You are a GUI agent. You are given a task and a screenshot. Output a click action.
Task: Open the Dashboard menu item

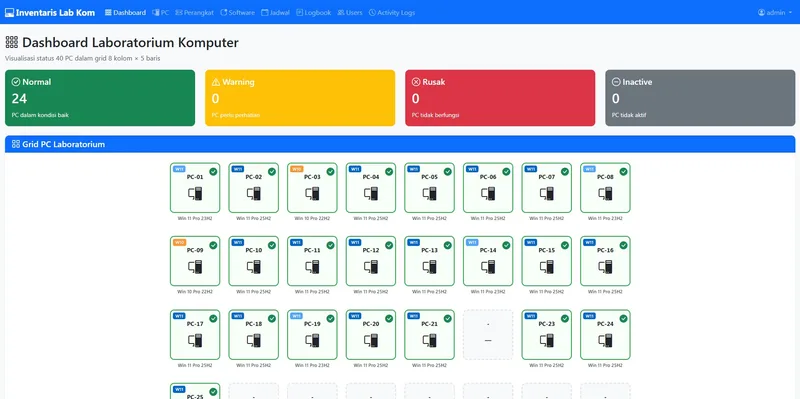pos(126,13)
